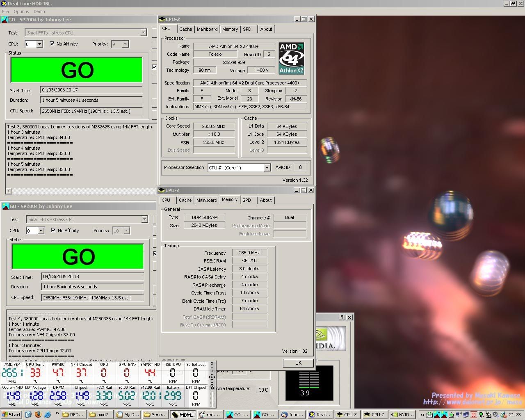Click the Core Speed value 2650.2 MHz
525x420 pixels.
point(213,126)
